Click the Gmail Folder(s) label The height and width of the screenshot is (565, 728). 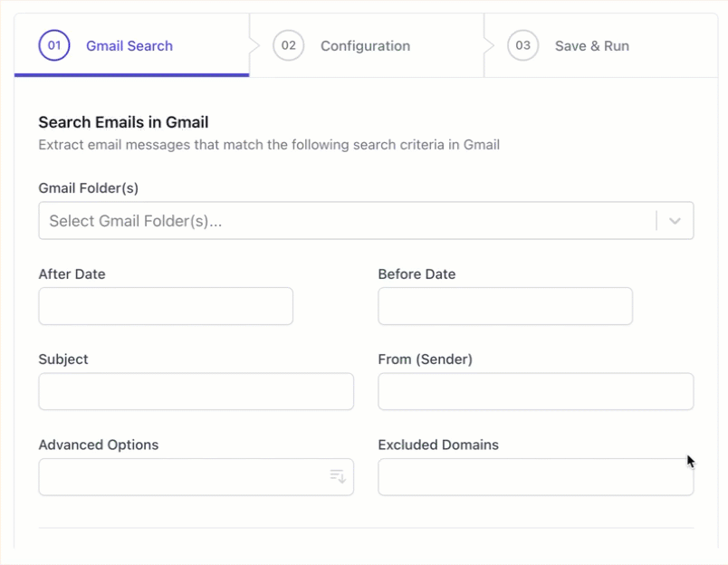88,188
